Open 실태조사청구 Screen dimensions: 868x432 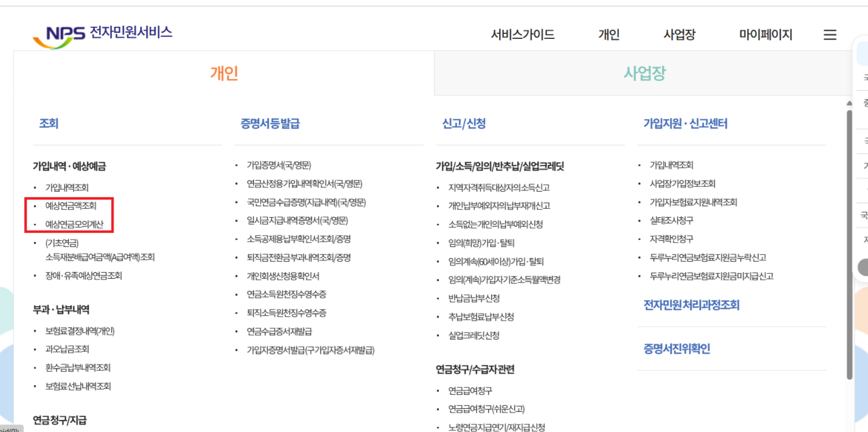672,220
